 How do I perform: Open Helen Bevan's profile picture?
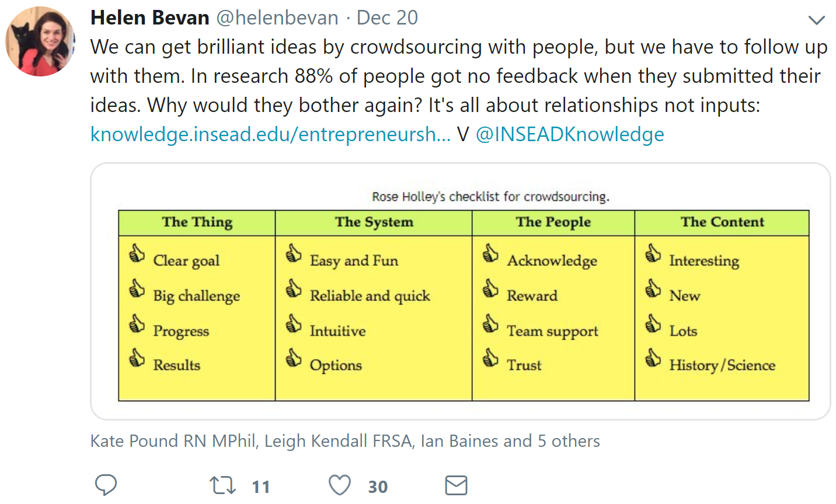40,41
